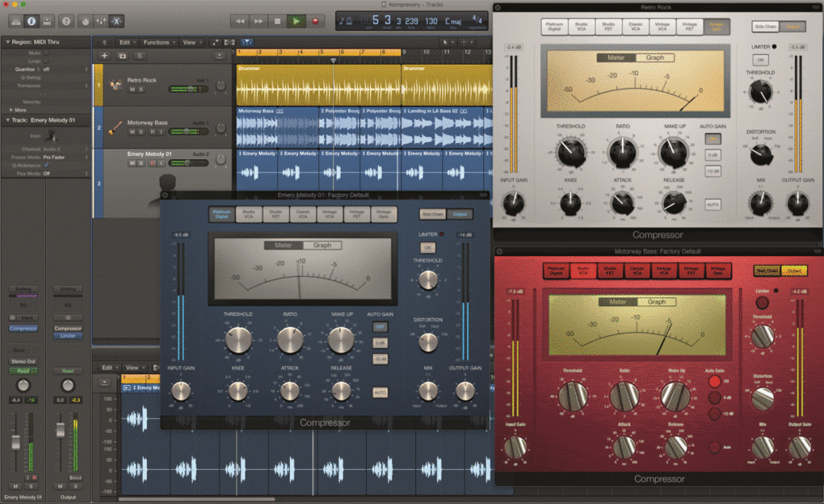Check the Mute checkbox in Region inspector
The height and width of the screenshot is (504, 824).
click(x=46, y=52)
